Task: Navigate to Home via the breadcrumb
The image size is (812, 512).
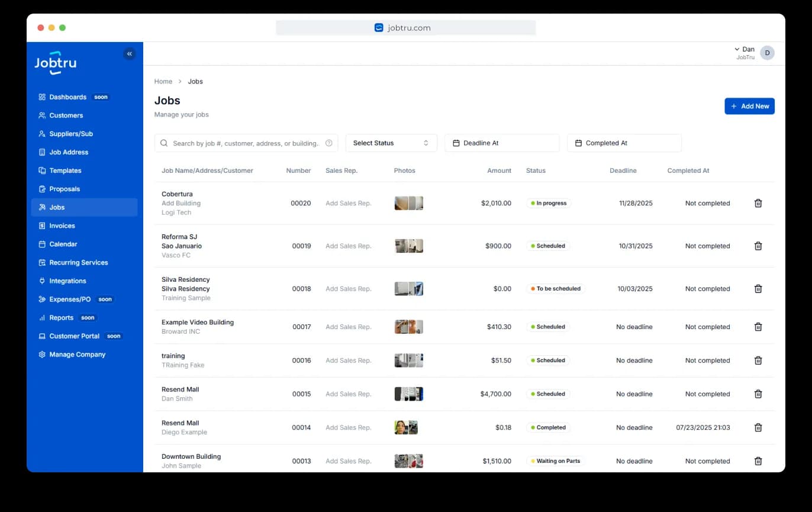Action: click(163, 81)
